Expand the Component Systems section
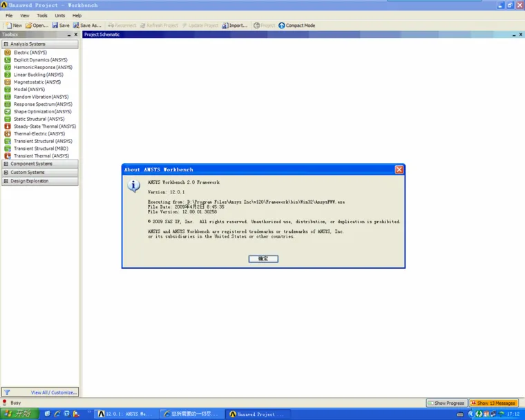The image size is (525, 420). (x=6, y=164)
